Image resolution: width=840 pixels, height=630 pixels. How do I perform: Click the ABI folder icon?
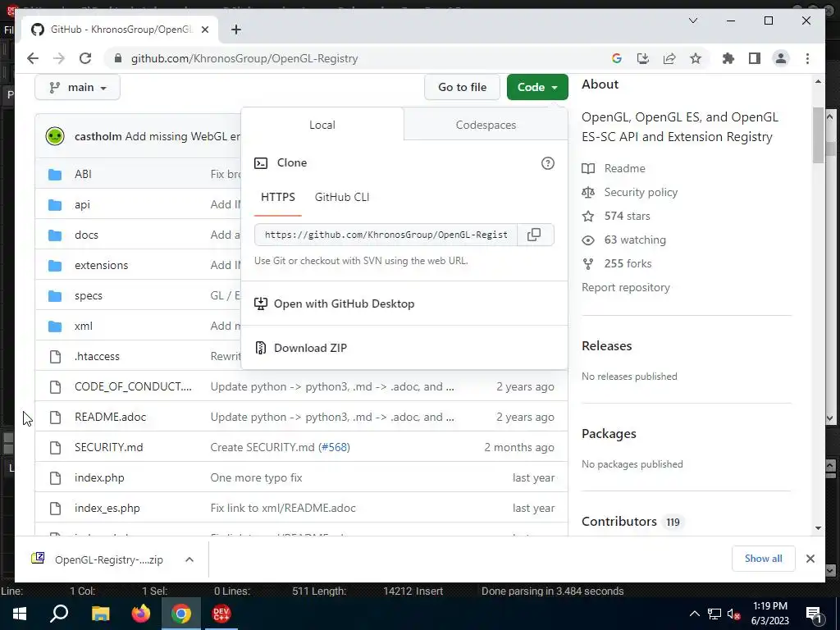(x=55, y=174)
